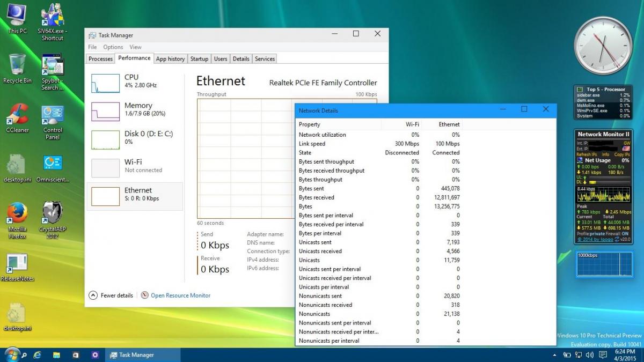Click Refresh IPs in Network Monitor gadget
This screenshot has width=644, height=362.
[586, 154]
